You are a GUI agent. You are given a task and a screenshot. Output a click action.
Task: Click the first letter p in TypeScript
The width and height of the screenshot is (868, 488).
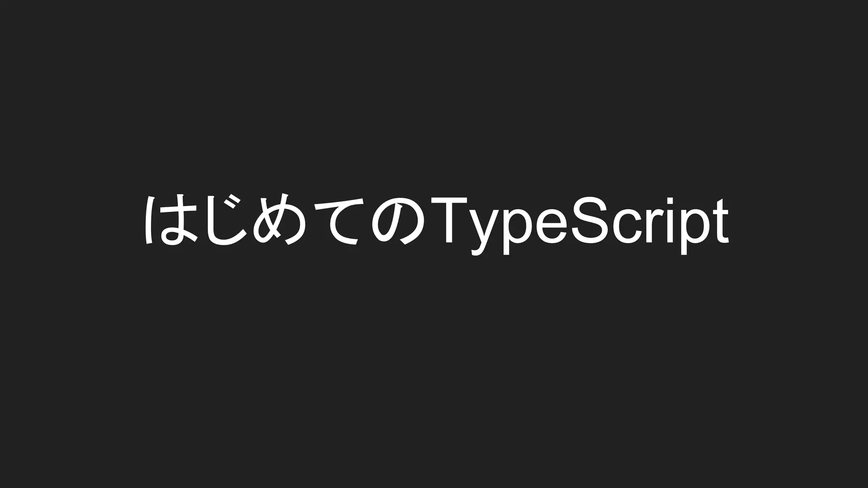coord(517,232)
